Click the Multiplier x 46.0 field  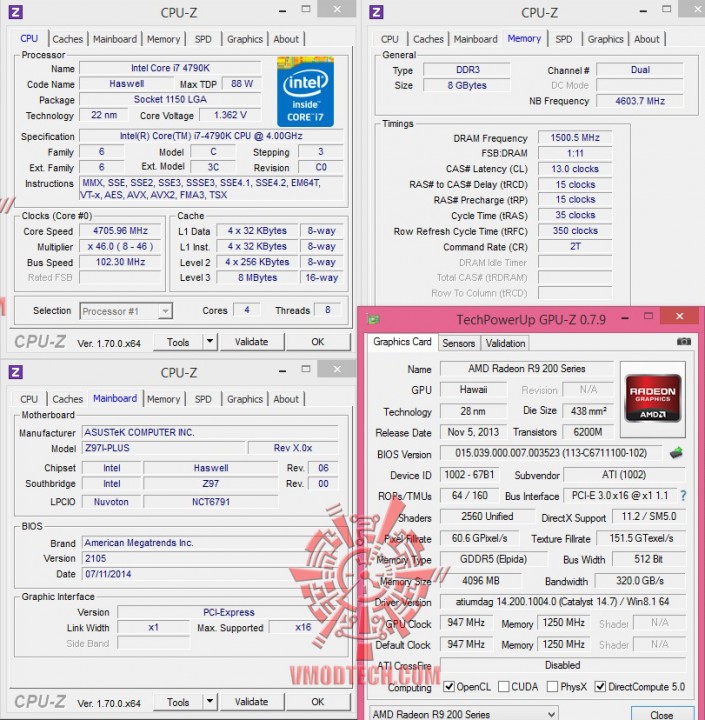(x=120, y=246)
